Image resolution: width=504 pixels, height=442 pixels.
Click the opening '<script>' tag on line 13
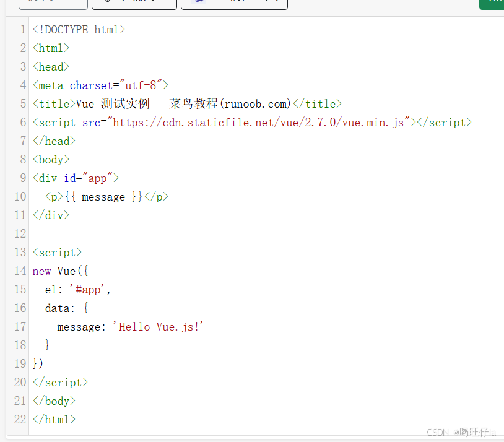point(57,253)
